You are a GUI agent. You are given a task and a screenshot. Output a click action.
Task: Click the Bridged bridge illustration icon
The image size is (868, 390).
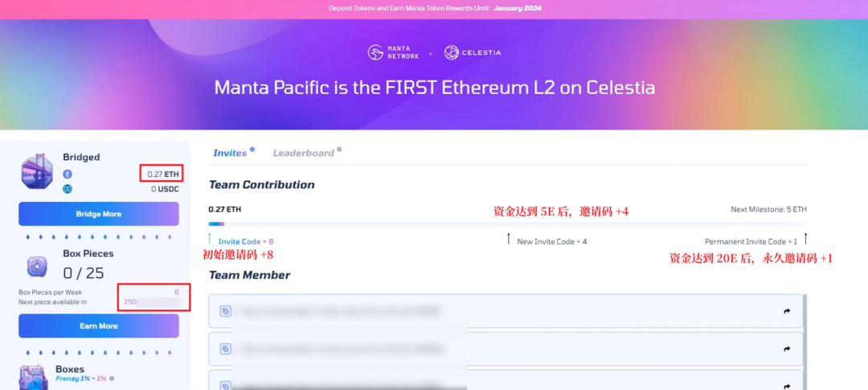[x=37, y=173]
